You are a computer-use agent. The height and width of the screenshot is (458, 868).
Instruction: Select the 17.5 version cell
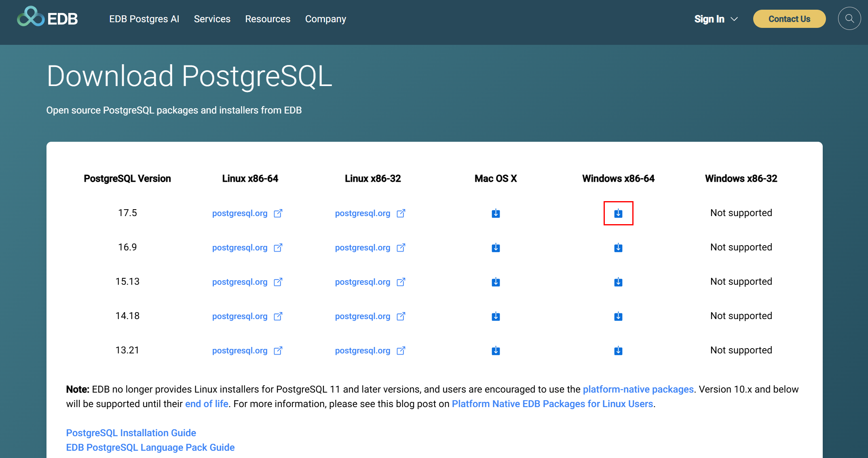pos(127,213)
